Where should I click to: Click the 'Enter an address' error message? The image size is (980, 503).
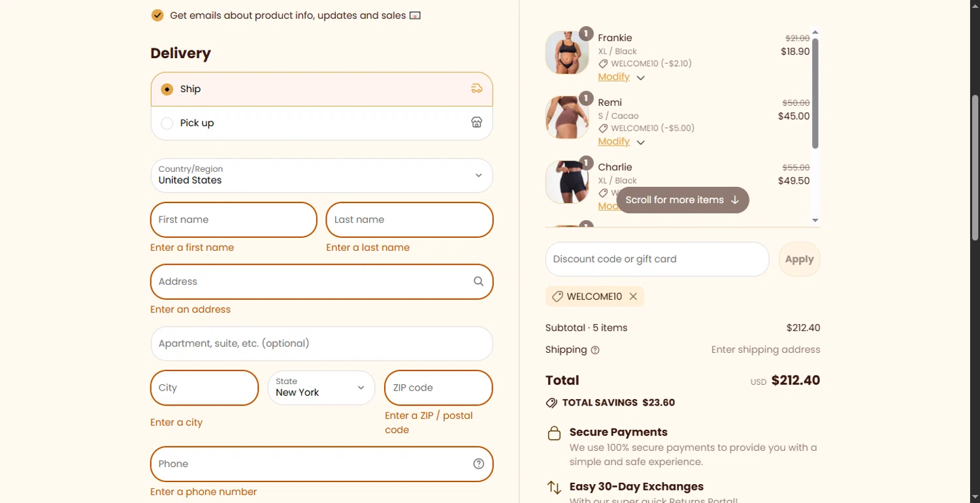pos(191,310)
